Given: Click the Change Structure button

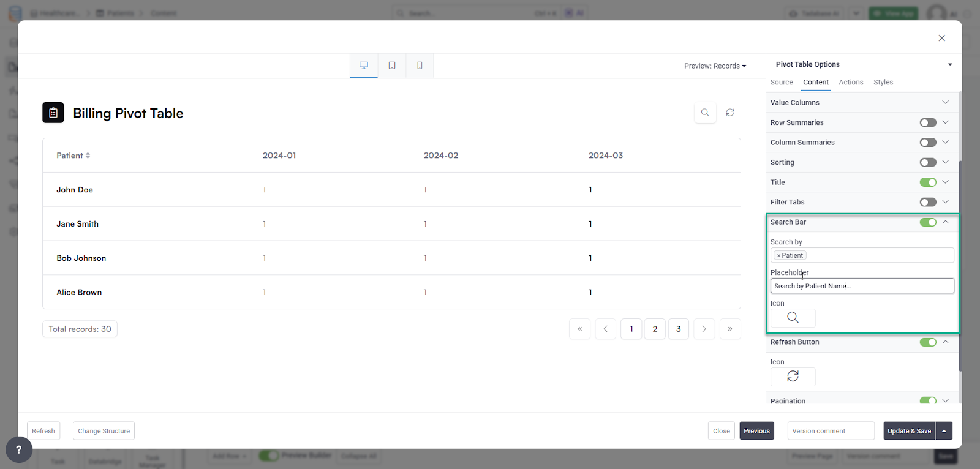Looking at the screenshot, I should pos(104,431).
